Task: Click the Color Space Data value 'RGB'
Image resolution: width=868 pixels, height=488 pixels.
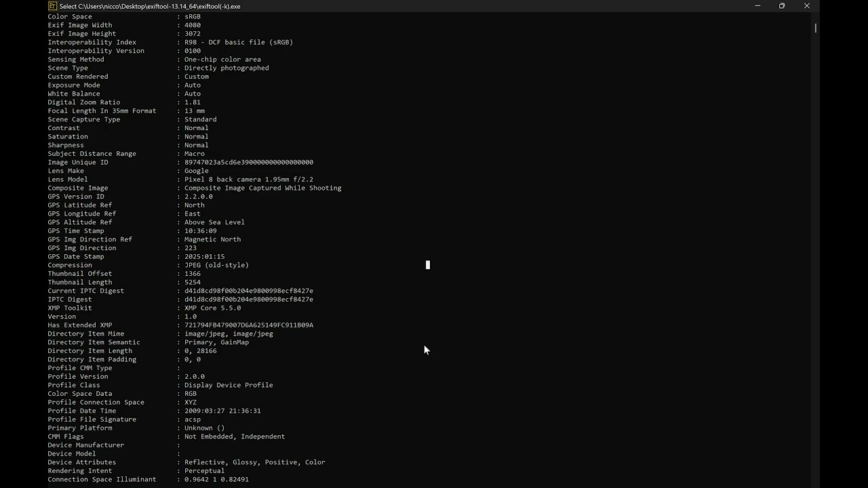Action: (191, 394)
